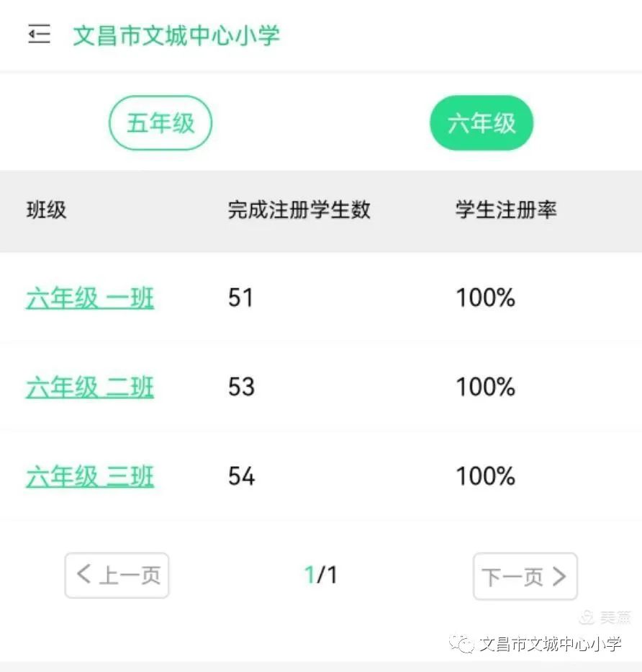This screenshot has height=672, width=642.
Task: Click the registered count 51
Action: (x=241, y=298)
